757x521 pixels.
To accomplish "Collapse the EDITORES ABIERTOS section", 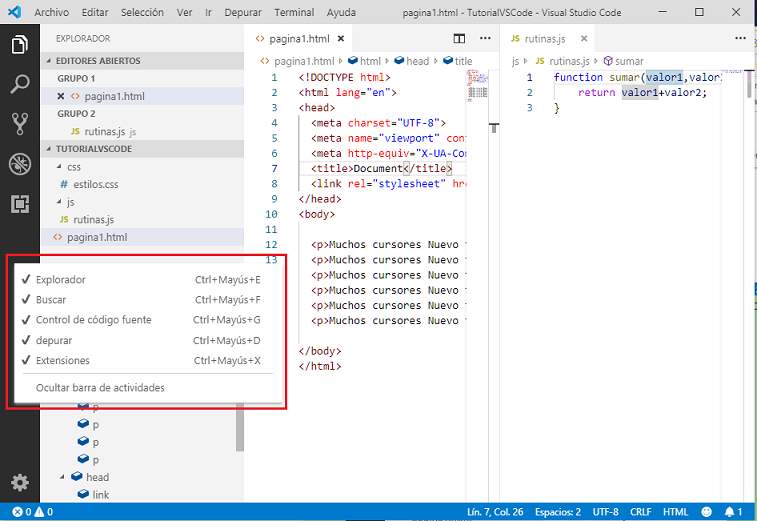I will pyautogui.click(x=142, y=61).
